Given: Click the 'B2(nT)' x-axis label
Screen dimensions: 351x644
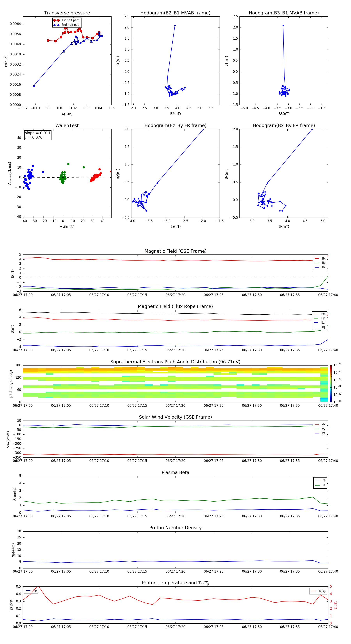Looking at the screenshot, I should coord(175,114).
